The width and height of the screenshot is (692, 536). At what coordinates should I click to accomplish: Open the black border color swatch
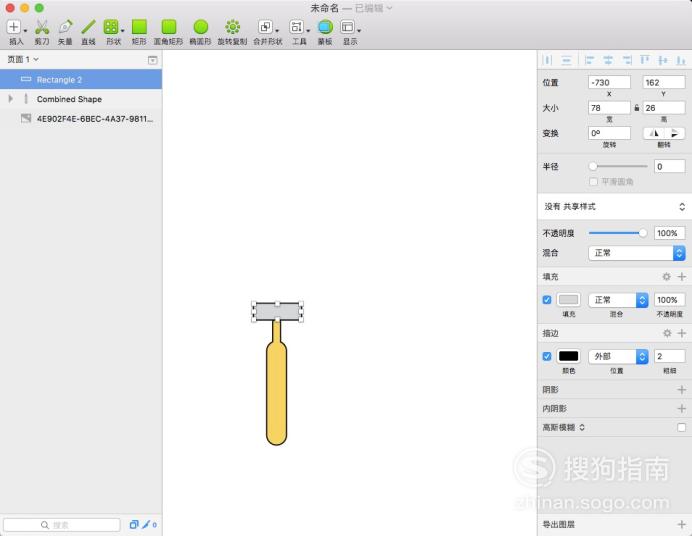coord(568,356)
